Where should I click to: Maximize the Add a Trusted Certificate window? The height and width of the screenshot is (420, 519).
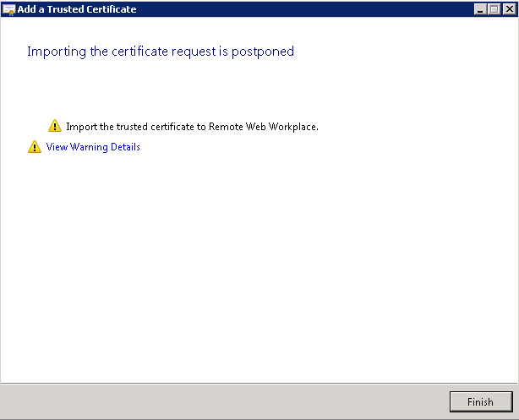pyautogui.click(x=494, y=8)
